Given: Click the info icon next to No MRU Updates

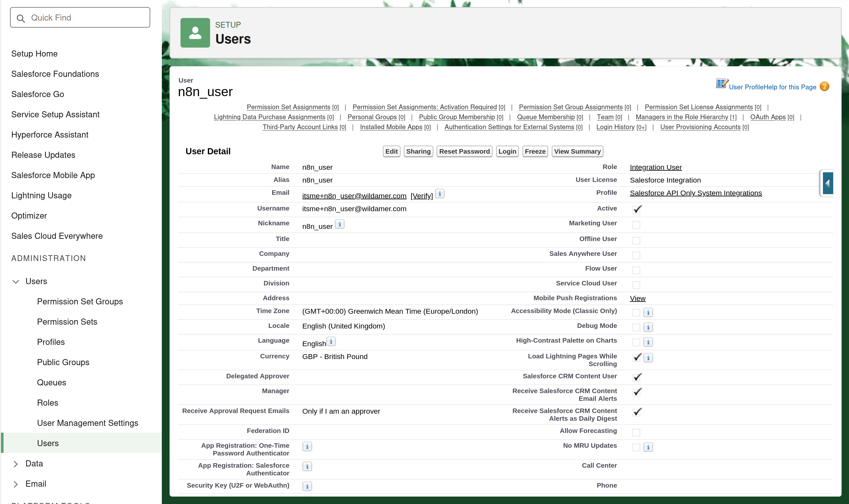Looking at the screenshot, I should coord(648,447).
